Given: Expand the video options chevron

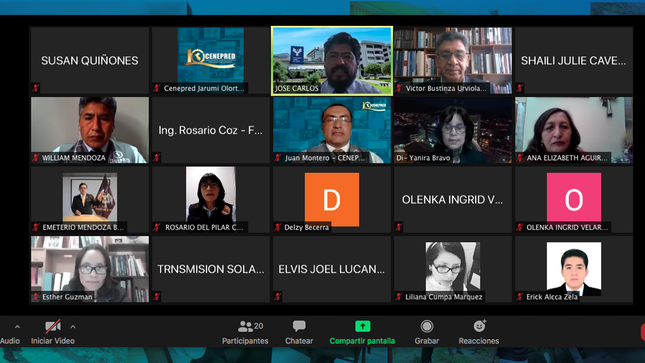Looking at the screenshot, I should click(73, 327).
